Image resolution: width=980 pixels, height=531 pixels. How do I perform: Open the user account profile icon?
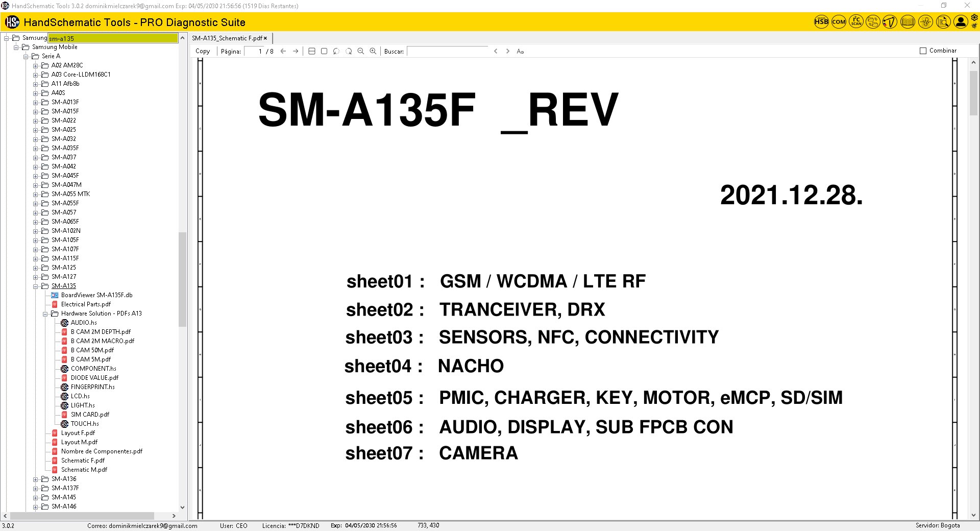[961, 22]
